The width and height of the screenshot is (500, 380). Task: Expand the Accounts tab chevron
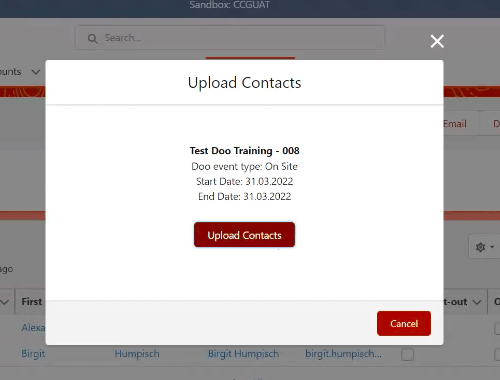(x=36, y=72)
